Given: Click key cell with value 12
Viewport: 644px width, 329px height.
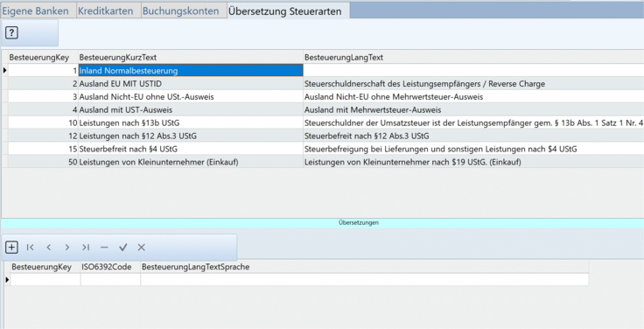Looking at the screenshot, I should pos(43,136).
